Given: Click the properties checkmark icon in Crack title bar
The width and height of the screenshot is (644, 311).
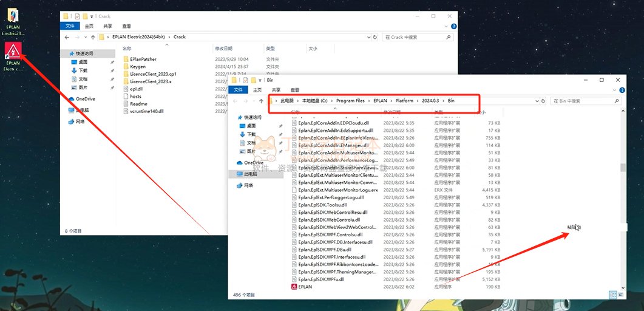Looking at the screenshot, I should [76, 16].
